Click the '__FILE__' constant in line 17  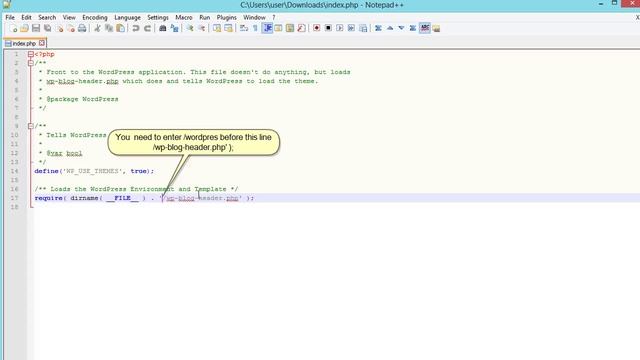pos(122,198)
